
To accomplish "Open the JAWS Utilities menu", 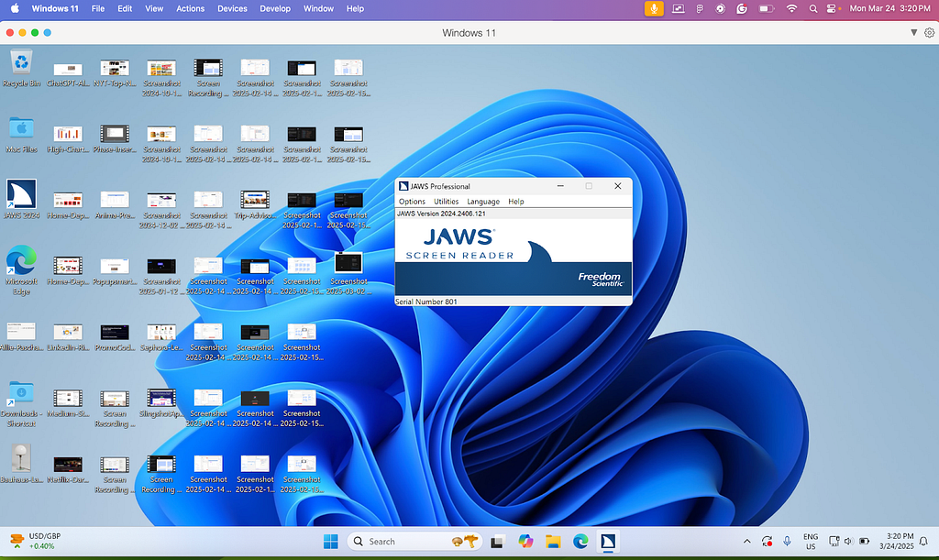I will pyautogui.click(x=447, y=202).
